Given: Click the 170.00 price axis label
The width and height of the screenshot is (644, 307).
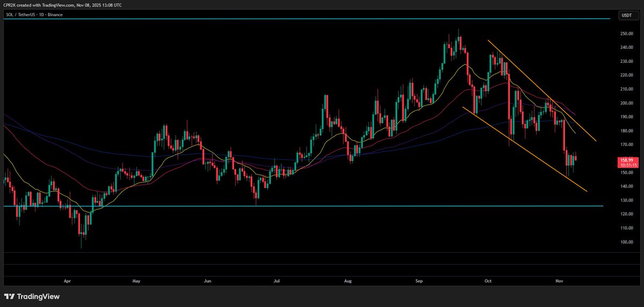Looking at the screenshot, I should coord(627,144).
